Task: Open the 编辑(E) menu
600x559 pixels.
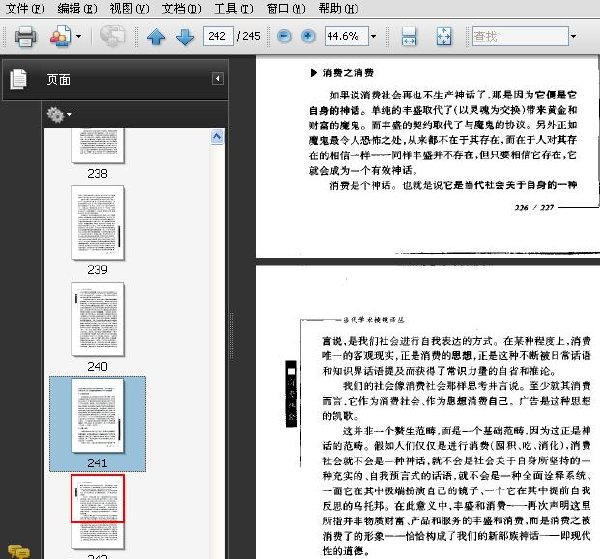Action: coord(77,8)
